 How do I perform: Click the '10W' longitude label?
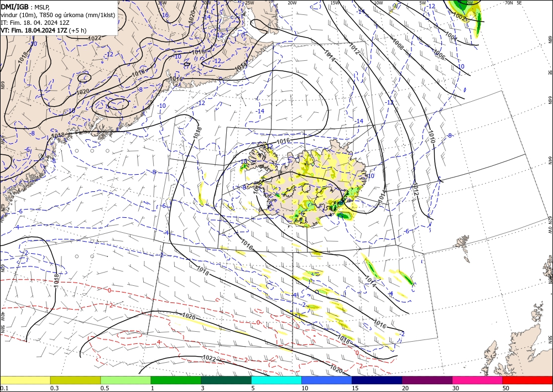point(378,2)
